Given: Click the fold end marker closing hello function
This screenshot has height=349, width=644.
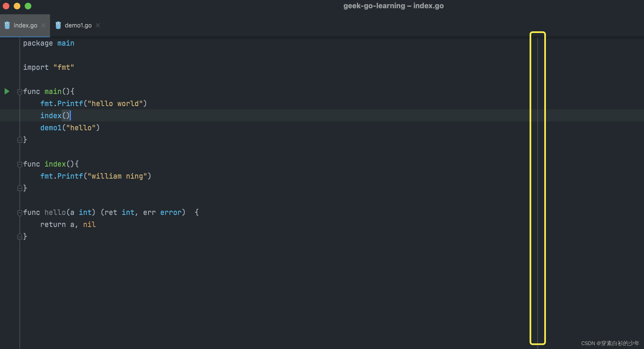Looking at the screenshot, I should [x=20, y=237].
